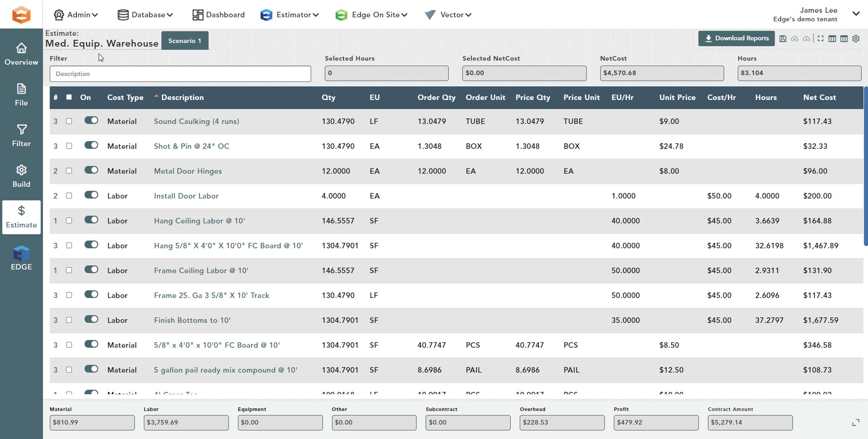Enter fullscreen mode with the expand icon
The height and width of the screenshot is (439, 868).
(821, 39)
